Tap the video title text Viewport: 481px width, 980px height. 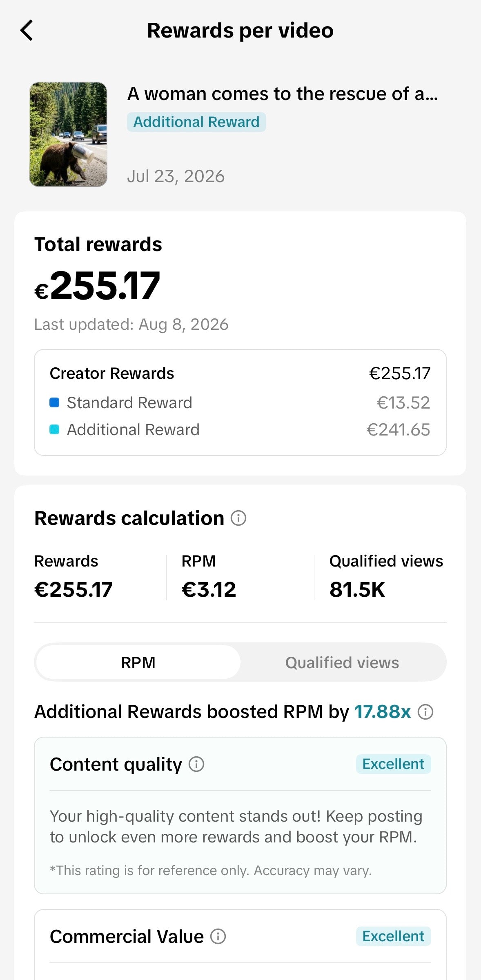click(283, 94)
